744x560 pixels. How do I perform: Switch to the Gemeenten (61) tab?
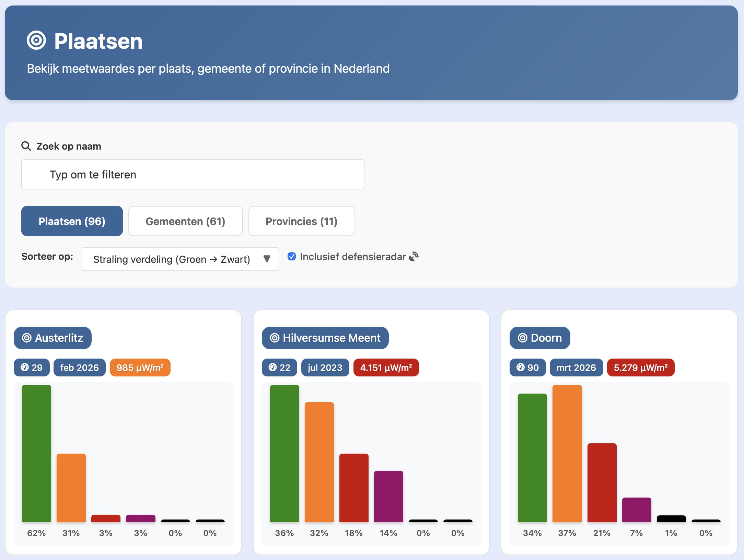point(185,221)
